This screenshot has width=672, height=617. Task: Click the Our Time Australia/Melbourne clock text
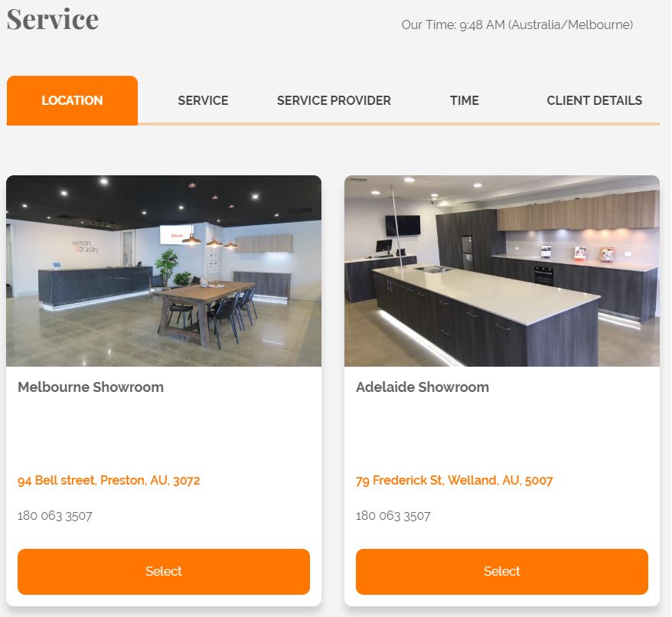517,24
